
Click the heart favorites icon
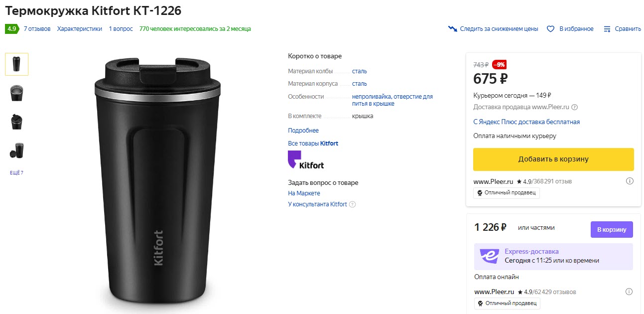tap(550, 29)
